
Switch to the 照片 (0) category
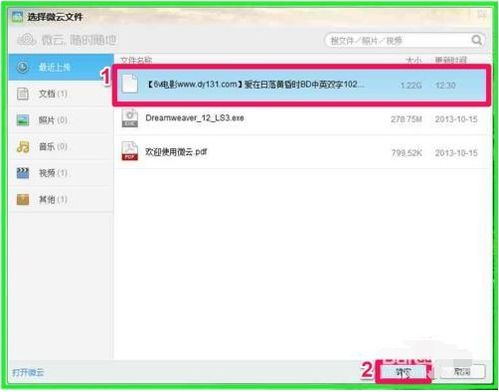point(61,120)
